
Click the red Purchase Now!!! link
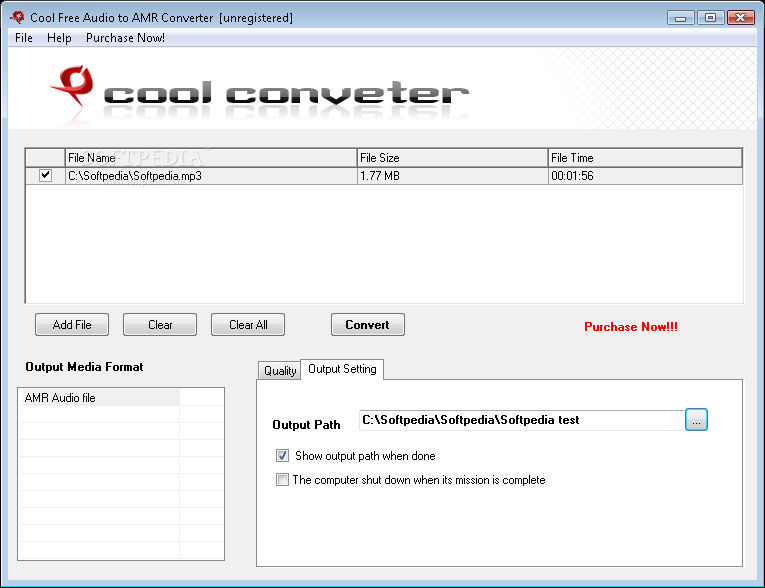(631, 326)
